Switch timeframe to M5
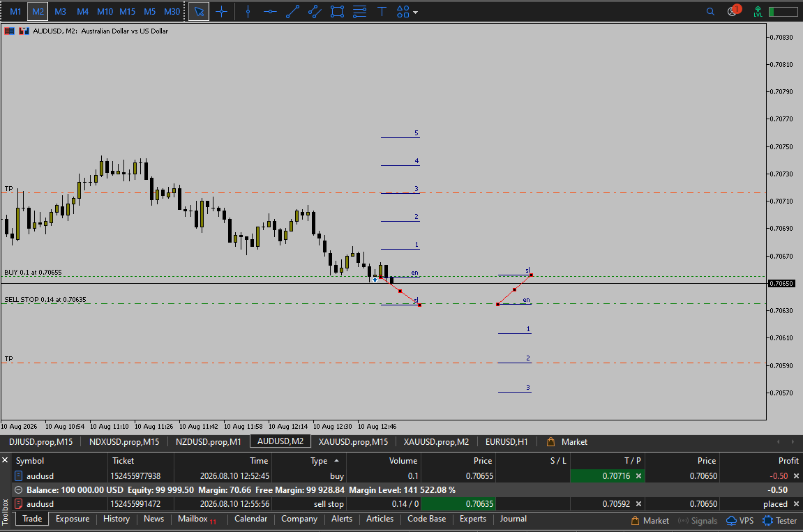The image size is (803, 532). point(149,11)
